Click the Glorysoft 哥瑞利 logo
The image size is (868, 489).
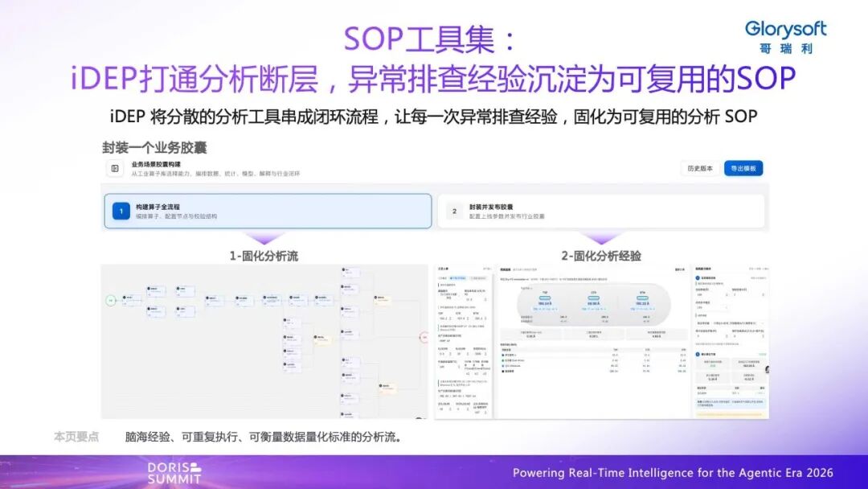[x=785, y=37]
